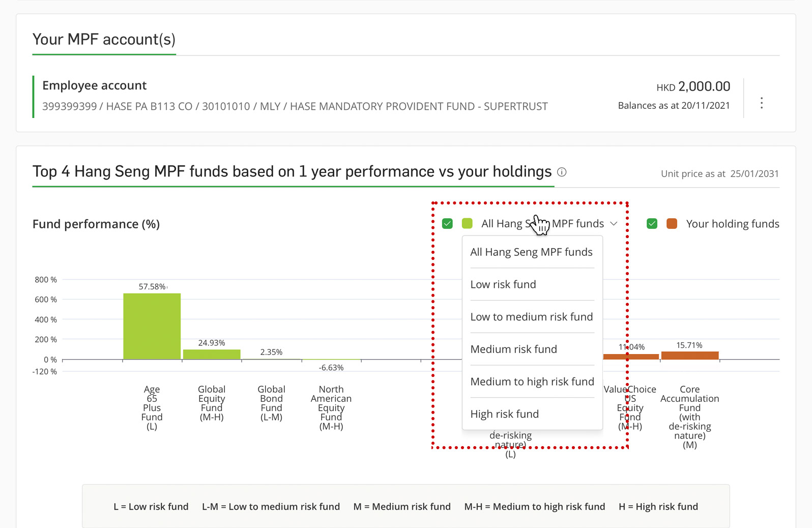Click the Global Equity Fund (M-H) label
This screenshot has width=812, height=528.
212,403
